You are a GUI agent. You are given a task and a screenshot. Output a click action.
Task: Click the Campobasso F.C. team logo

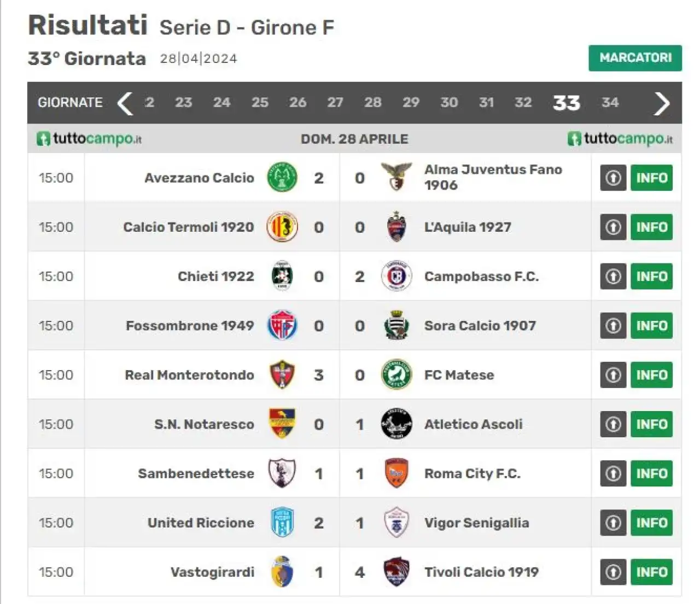click(x=396, y=276)
